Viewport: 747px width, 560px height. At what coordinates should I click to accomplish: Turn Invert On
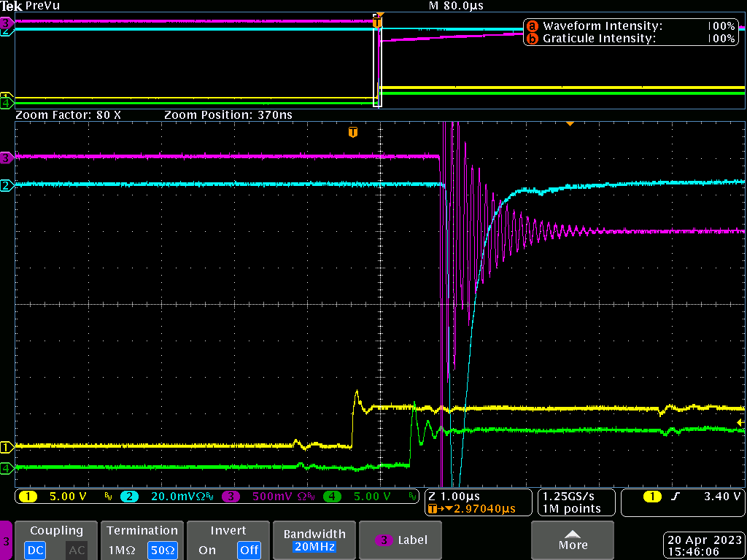click(207, 551)
